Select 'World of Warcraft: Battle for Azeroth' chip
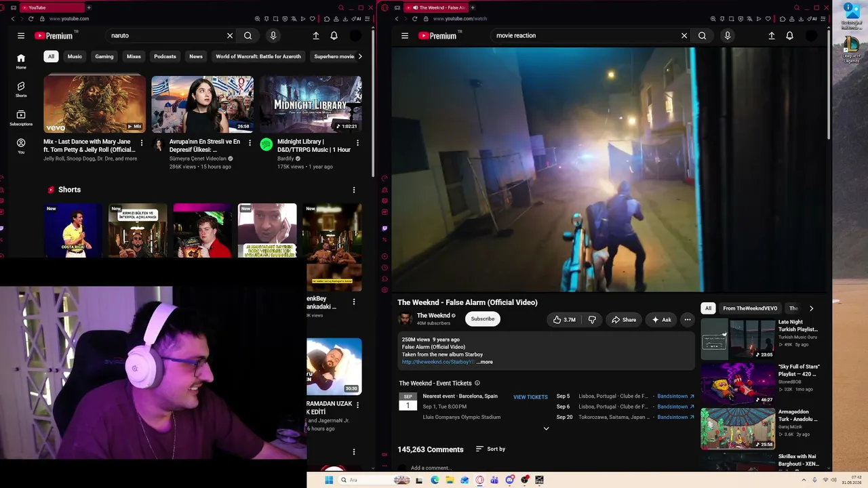This screenshot has height=488, width=868. pyautogui.click(x=258, y=56)
